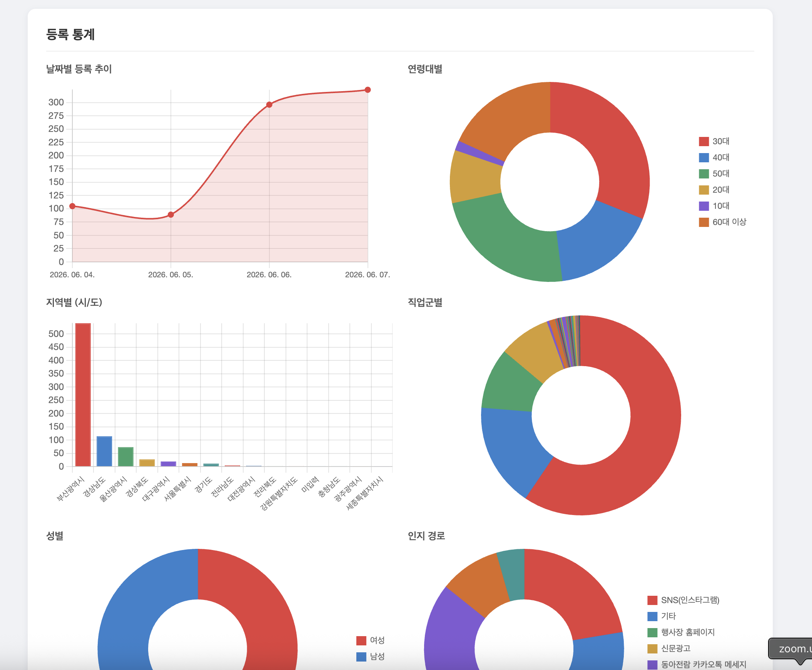The height and width of the screenshot is (670, 812).
Task: Click the 500 y-axis label on bar chart
Action: coord(56,334)
